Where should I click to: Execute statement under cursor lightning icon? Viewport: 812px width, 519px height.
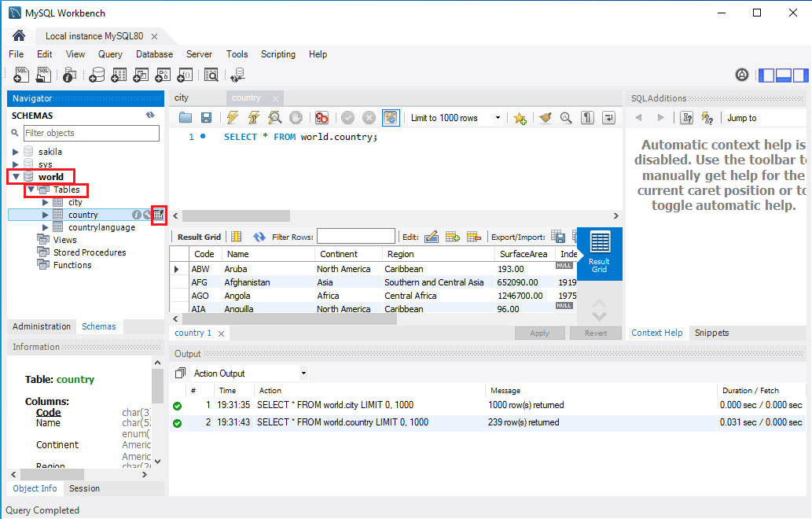(x=253, y=118)
